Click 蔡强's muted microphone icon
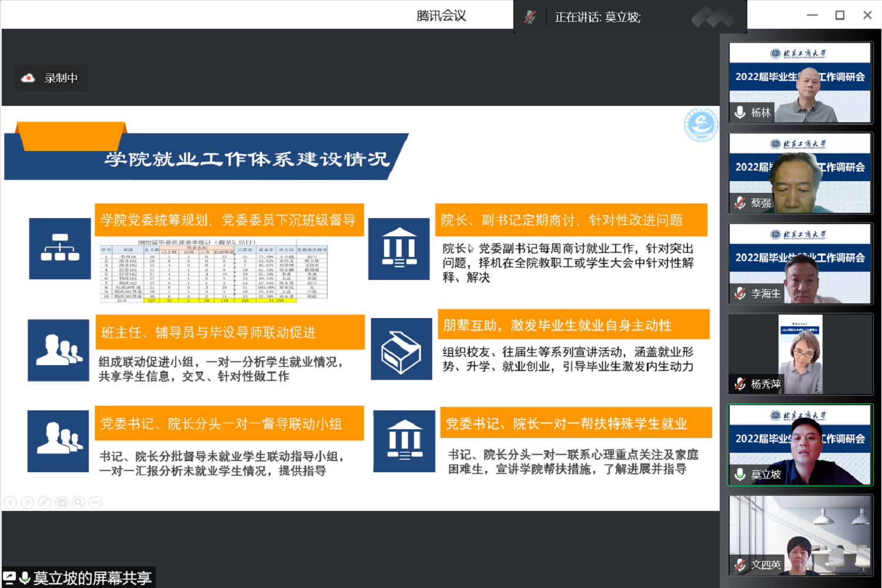Screen dimensions: 882x588 tap(740, 203)
